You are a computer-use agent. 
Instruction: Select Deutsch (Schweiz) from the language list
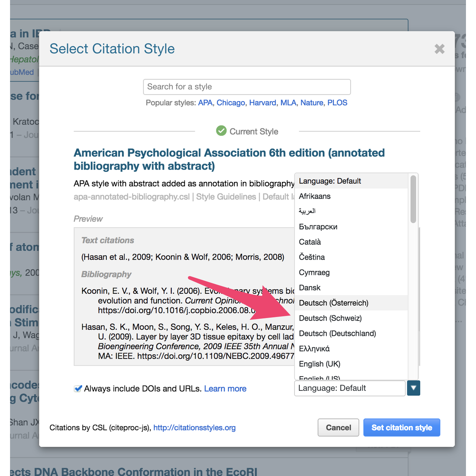[330, 318]
